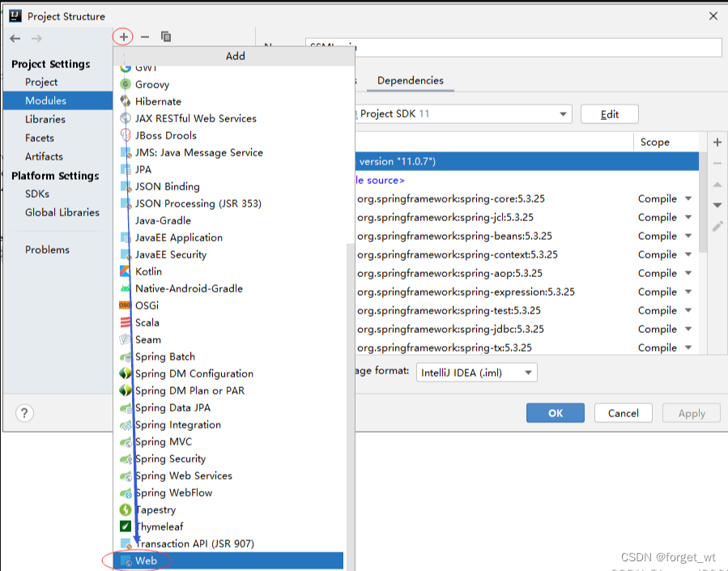The image size is (728, 571).
Task: Click the Kotlin icon in Add list
Action: point(125,271)
